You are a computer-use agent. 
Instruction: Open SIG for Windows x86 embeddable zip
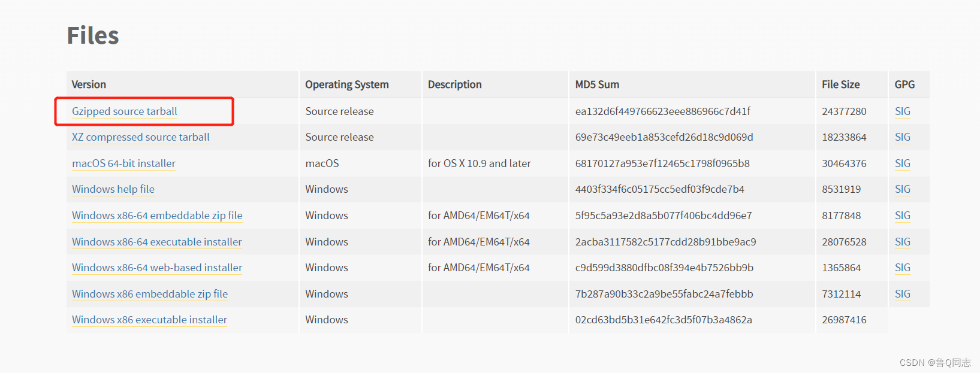[902, 294]
